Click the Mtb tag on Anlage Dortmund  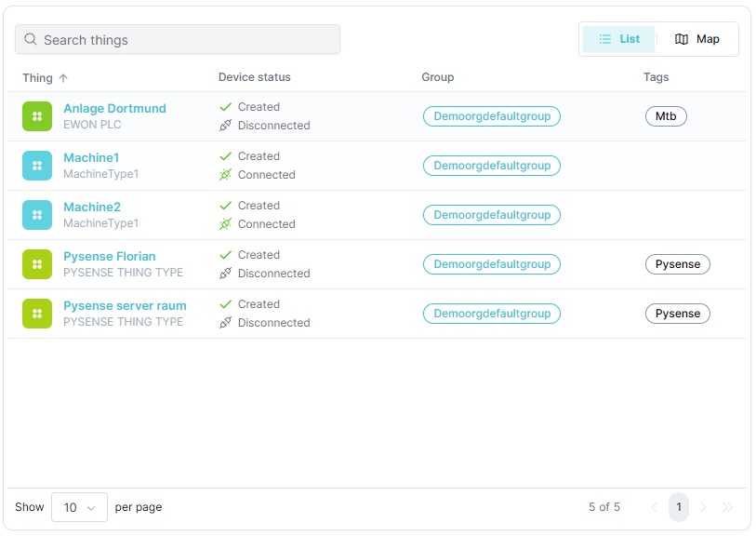[x=666, y=116]
